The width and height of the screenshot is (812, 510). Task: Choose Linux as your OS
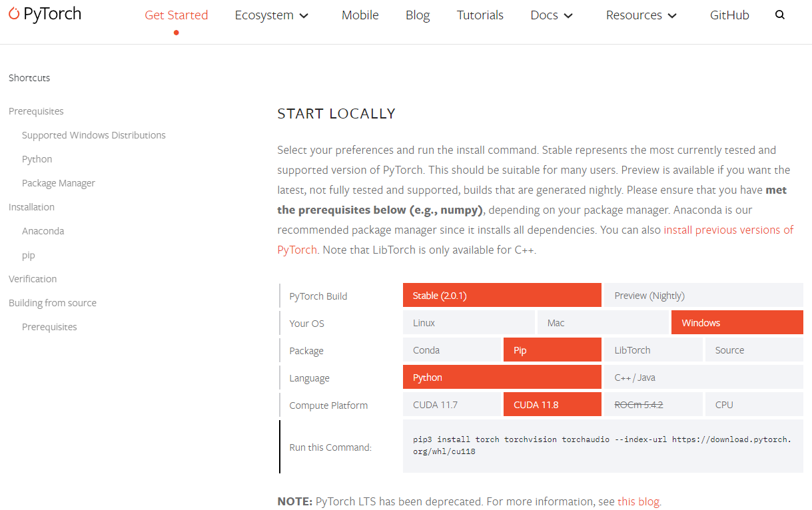[468, 323]
